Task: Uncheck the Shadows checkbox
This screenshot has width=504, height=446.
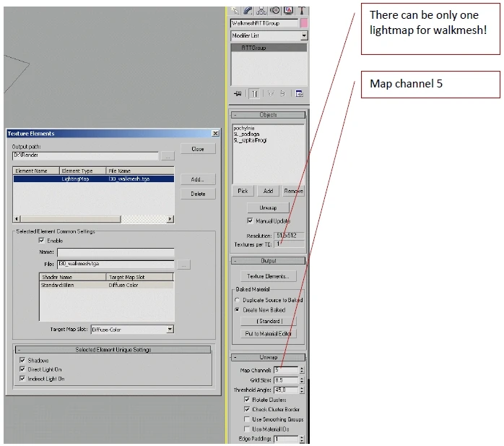Action: (22, 360)
